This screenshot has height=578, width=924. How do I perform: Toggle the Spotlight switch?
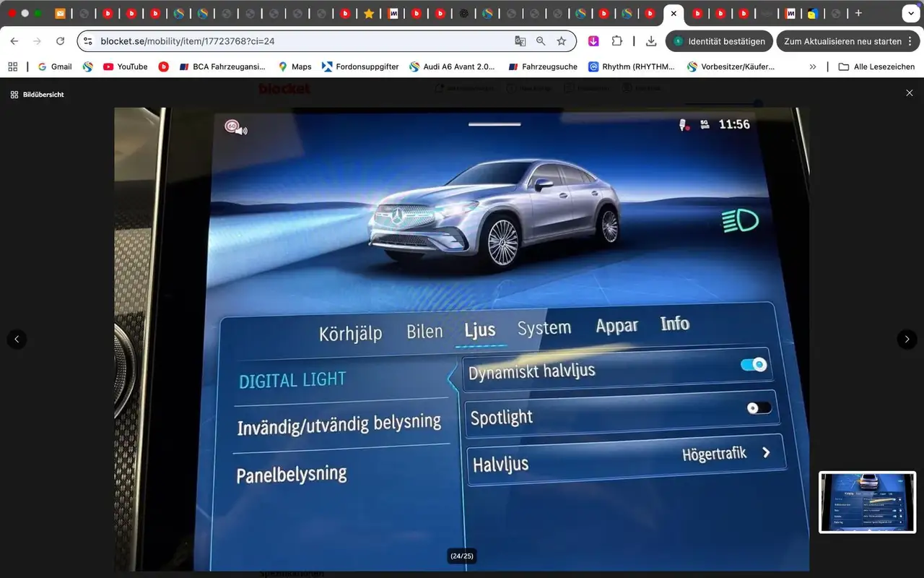[758, 408]
